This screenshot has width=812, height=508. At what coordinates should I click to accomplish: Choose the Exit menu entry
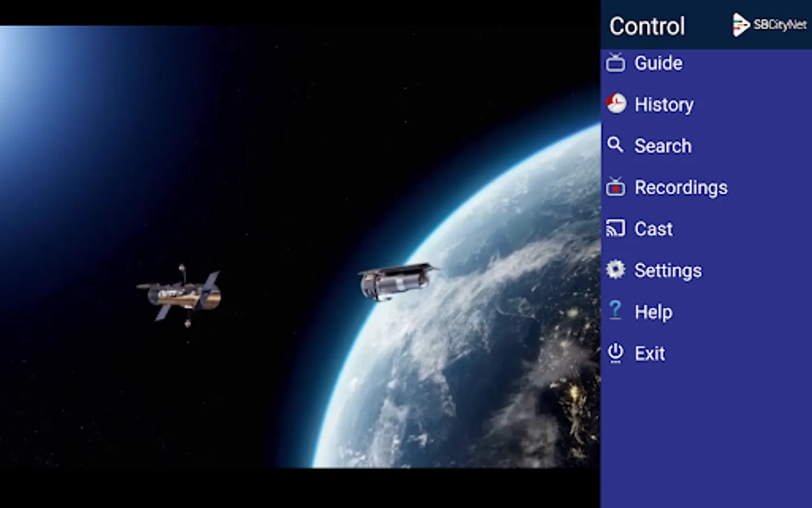[706, 353]
